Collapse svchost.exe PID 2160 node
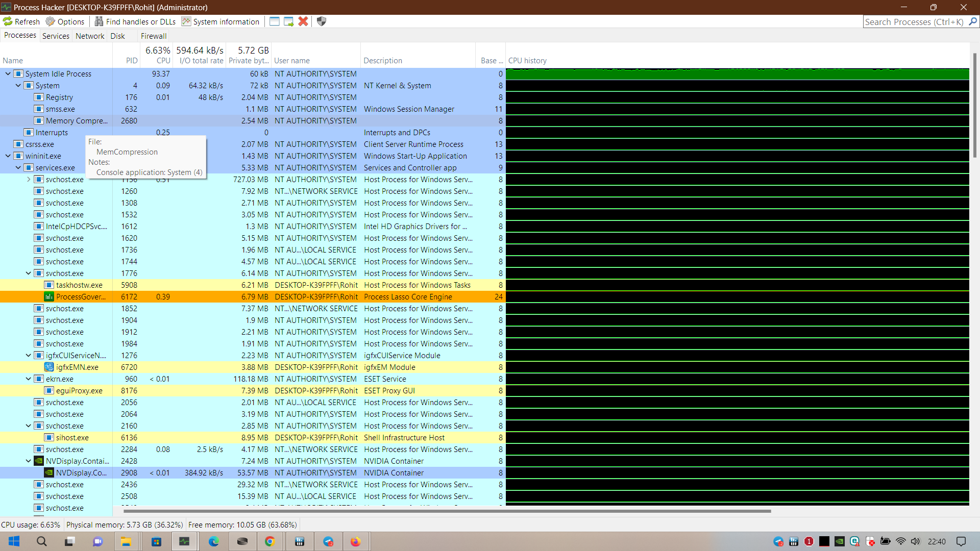This screenshot has height=551, width=980. click(x=28, y=426)
